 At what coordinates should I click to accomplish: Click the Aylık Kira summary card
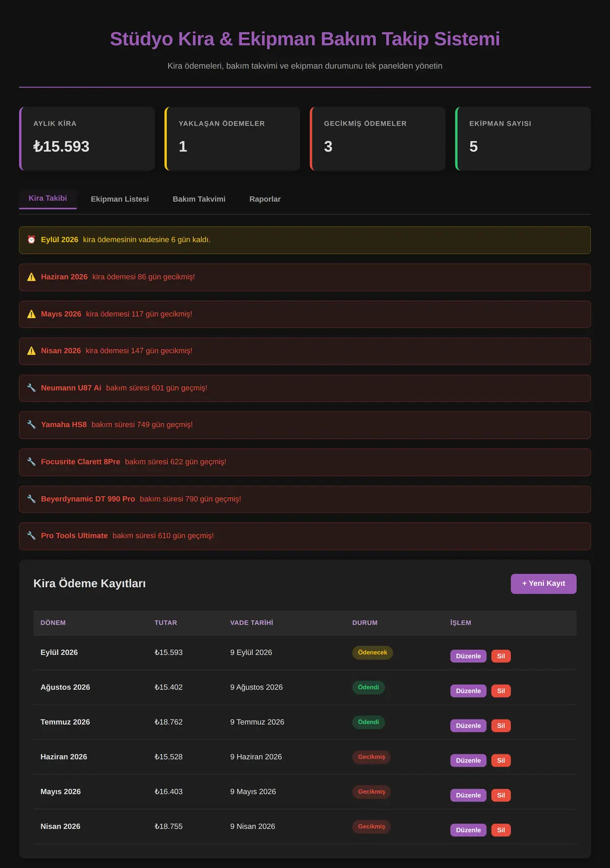pos(87,139)
